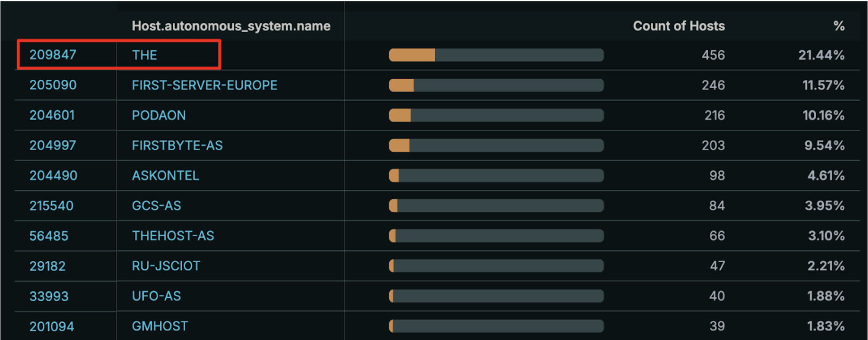Open the PODAON system link
The width and height of the screenshot is (868, 340).
[x=159, y=115]
